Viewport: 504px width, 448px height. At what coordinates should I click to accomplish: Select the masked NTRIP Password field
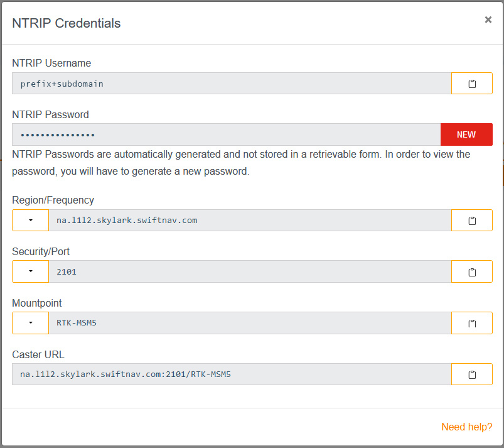(x=226, y=134)
